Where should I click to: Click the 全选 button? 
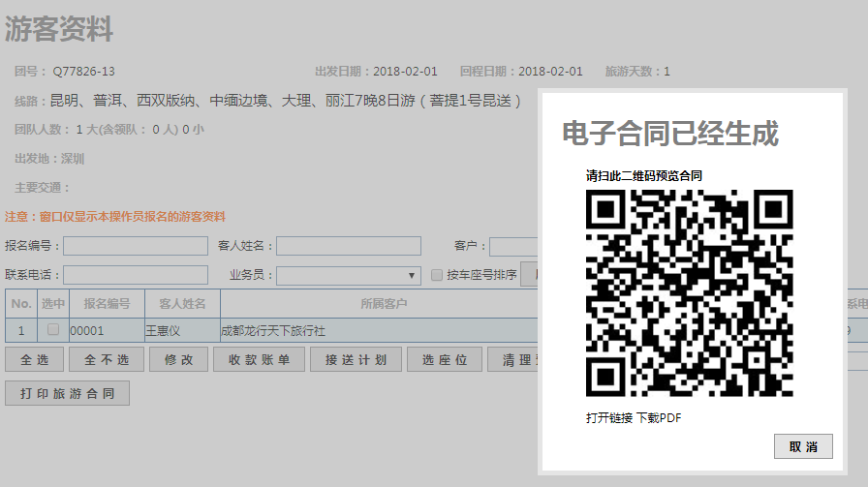[x=34, y=360]
